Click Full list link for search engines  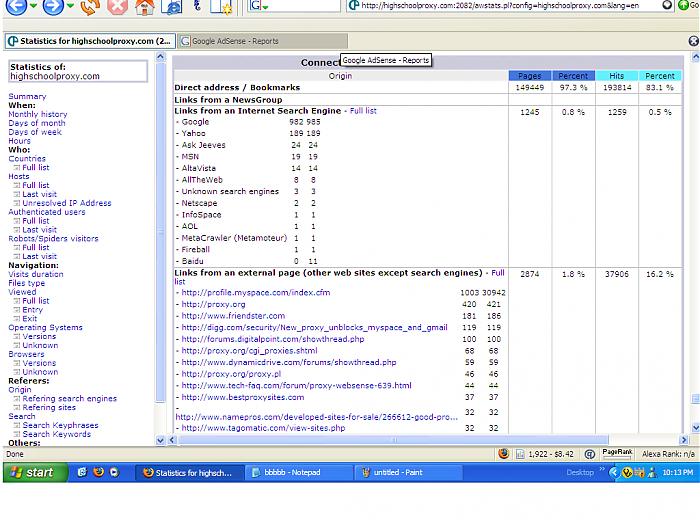tap(362, 111)
